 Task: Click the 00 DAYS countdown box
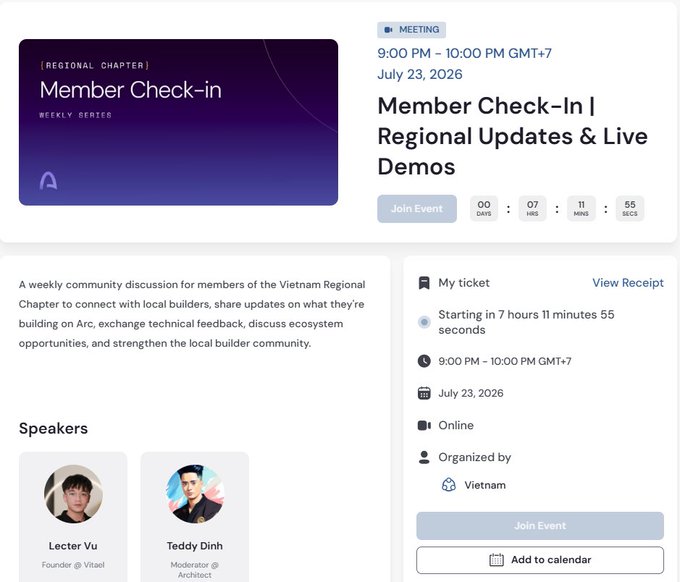click(484, 209)
